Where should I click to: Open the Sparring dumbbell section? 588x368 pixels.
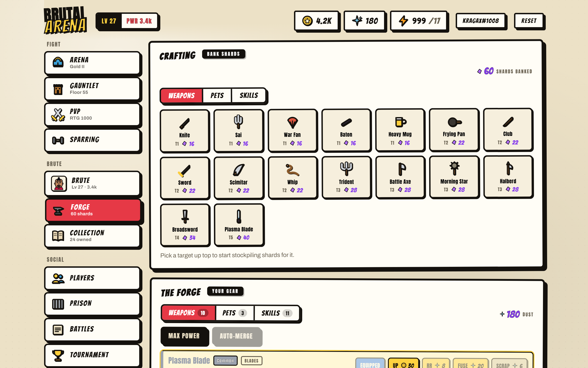click(92, 140)
